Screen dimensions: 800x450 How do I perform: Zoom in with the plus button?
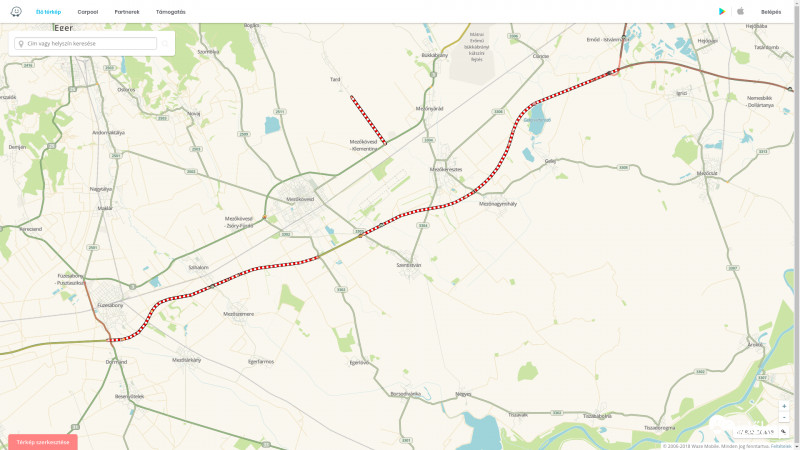tap(784, 407)
